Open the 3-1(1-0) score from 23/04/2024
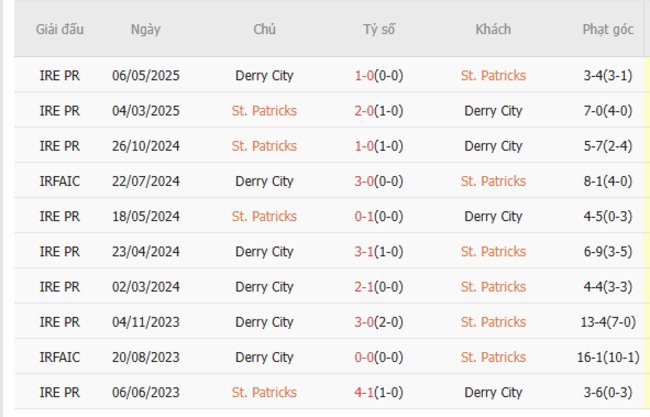The image size is (650, 417). [379, 252]
